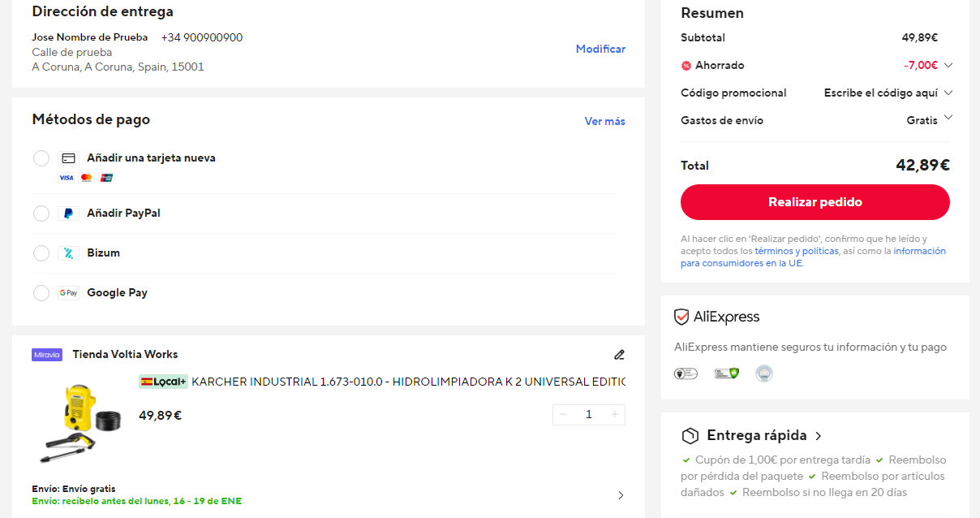980x518 pixels.
Task: Click Reembolso si no llega en 20 días
Action: [x=825, y=493]
